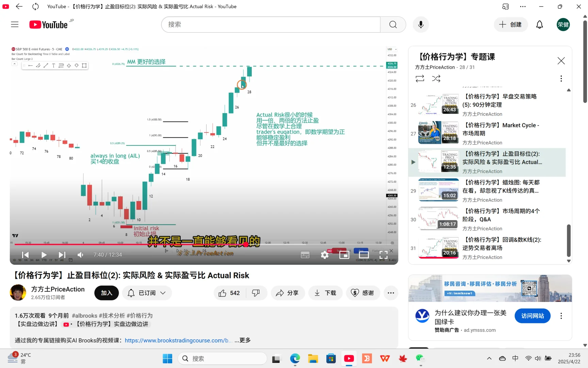Open the 方方土PriceAction channel name link

[x=58, y=289]
